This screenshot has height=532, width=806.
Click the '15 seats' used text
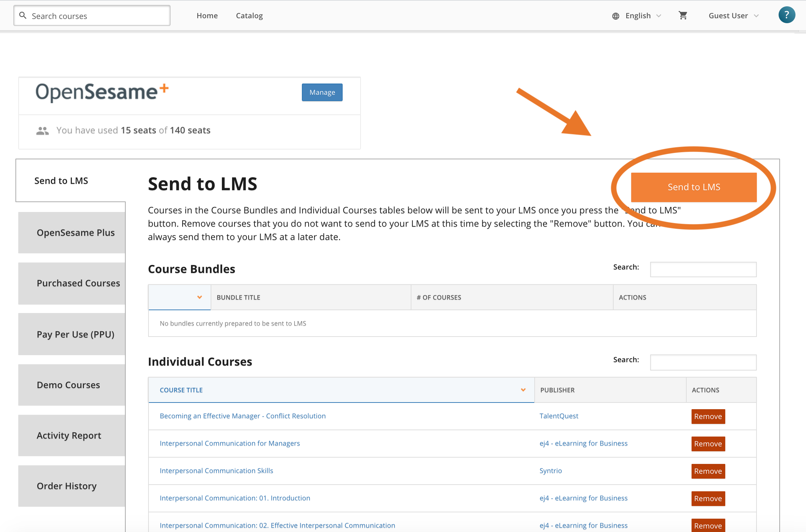[x=138, y=130]
